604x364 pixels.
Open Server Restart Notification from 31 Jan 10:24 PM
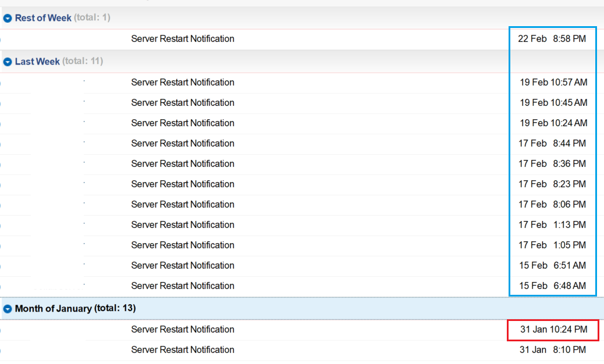pos(183,330)
